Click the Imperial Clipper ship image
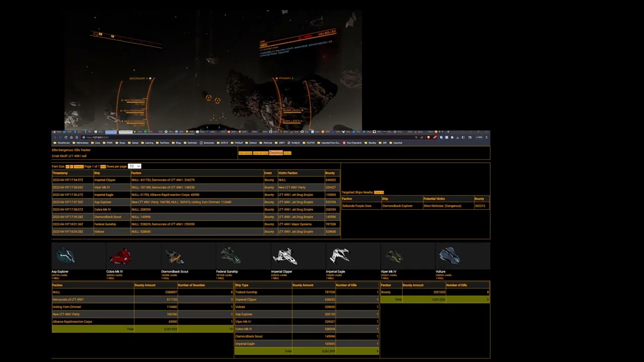 pyautogui.click(x=284, y=256)
